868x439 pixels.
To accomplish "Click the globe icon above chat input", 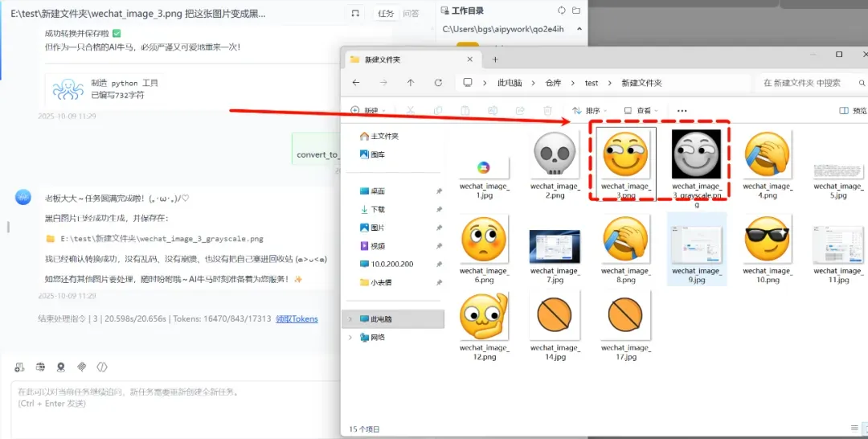I will coord(40,367).
